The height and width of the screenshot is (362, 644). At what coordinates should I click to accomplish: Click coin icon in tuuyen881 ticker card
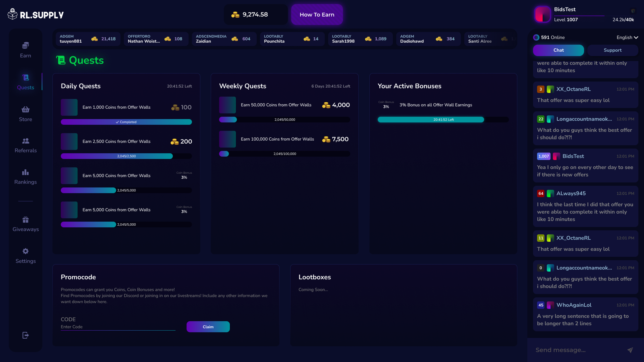point(94,39)
